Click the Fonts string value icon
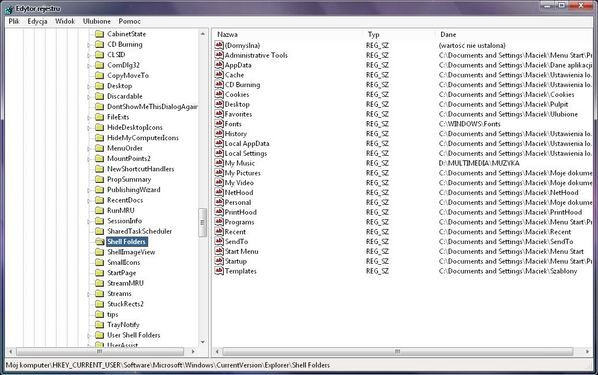 (219, 124)
